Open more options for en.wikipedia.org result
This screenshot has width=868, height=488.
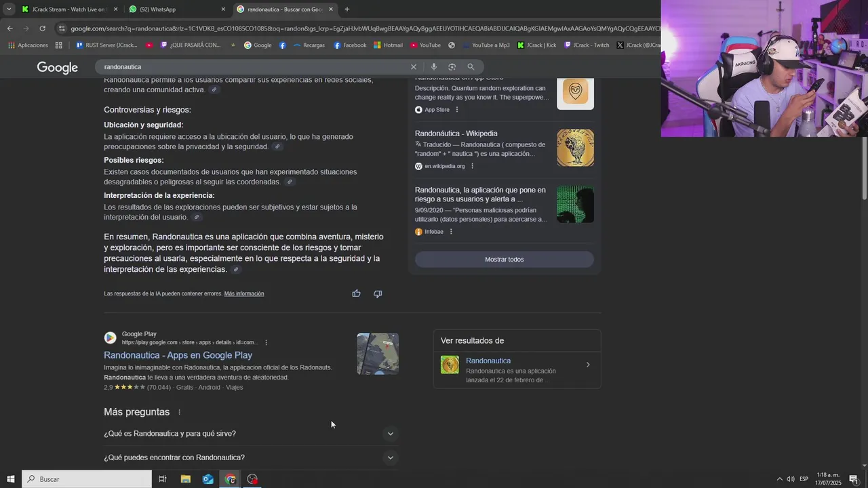pyautogui.click(x=472, y=166)
